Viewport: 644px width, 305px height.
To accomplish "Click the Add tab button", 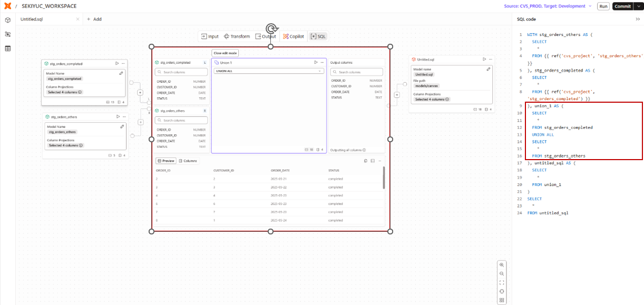I will (94, 19).
